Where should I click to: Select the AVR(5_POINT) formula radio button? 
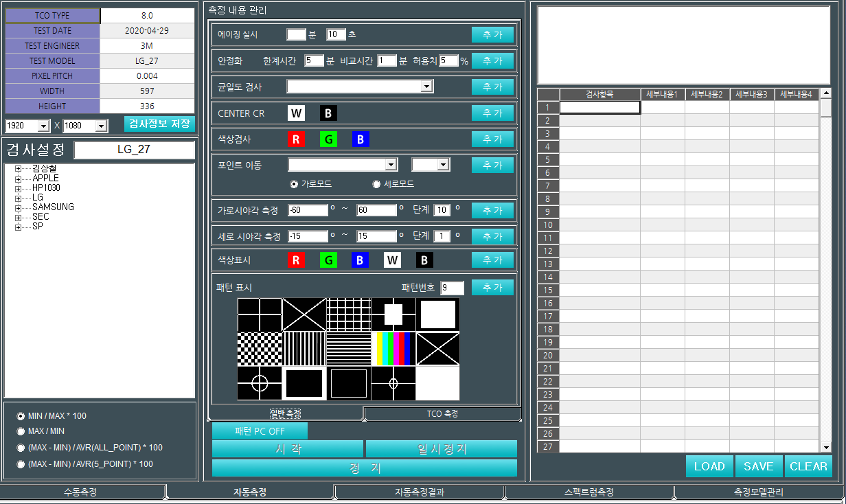tap(21, 464)
